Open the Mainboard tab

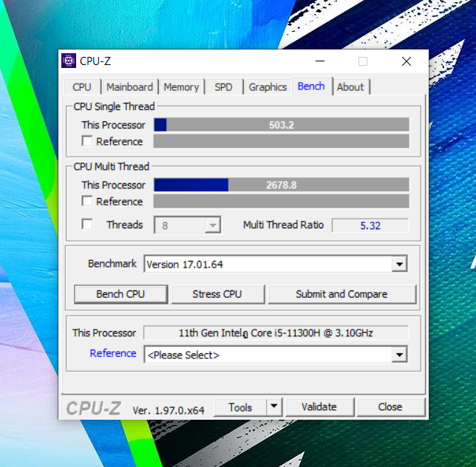coord(129,87)
